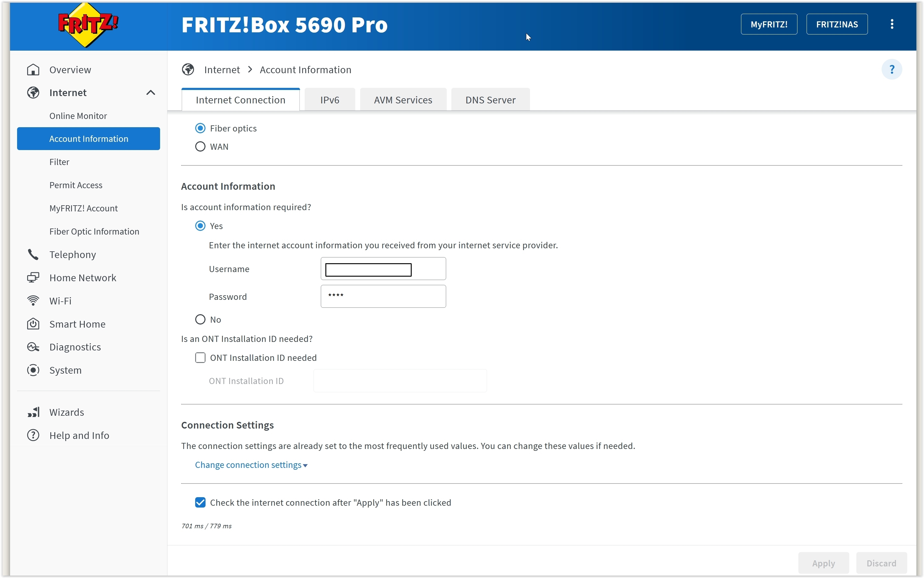Click the Wizards icon

[x=33, y=412]
